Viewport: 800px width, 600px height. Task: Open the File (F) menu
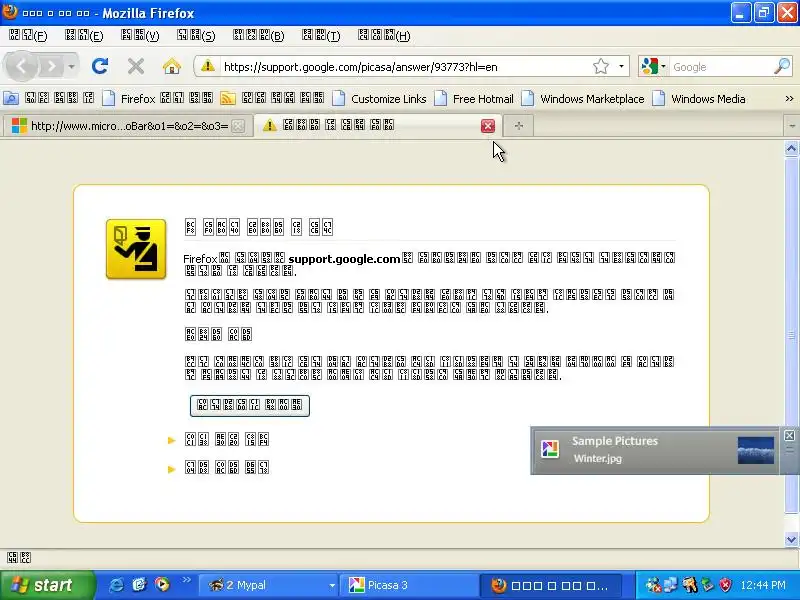tap(28, 36)
